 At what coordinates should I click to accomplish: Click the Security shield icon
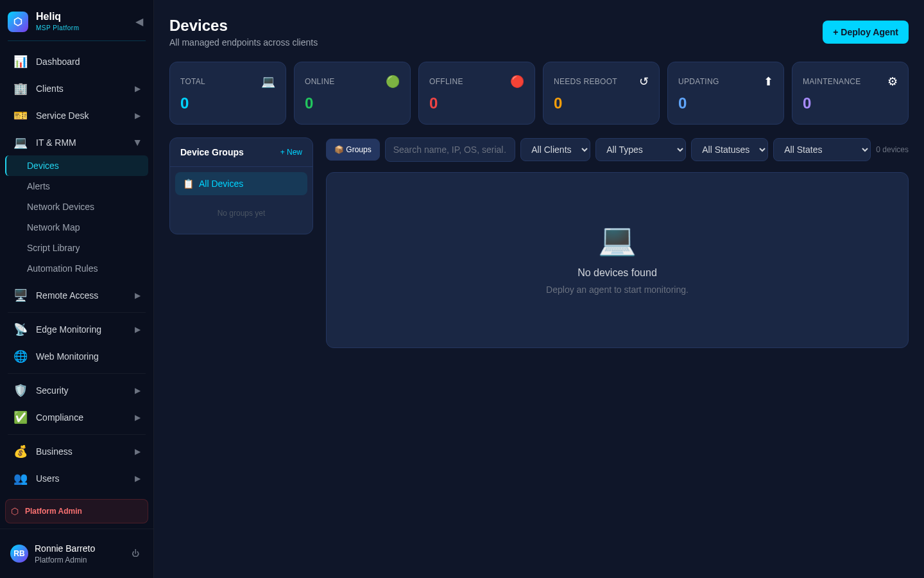[x=21, y=390]
